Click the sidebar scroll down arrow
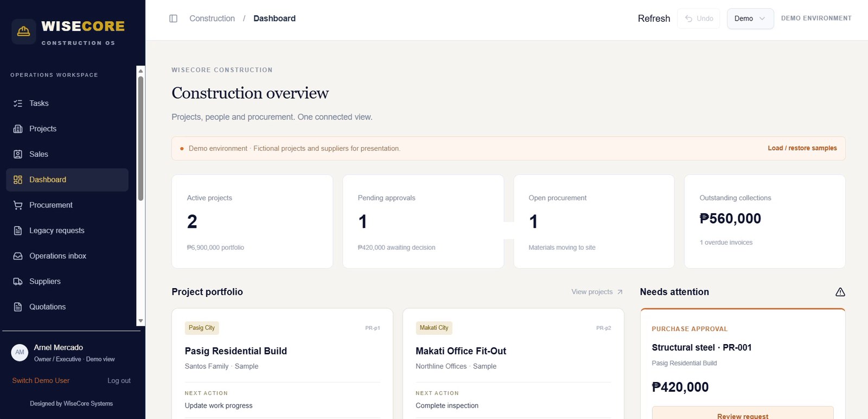The image size is (868, 419). click(x=141, y=321)
